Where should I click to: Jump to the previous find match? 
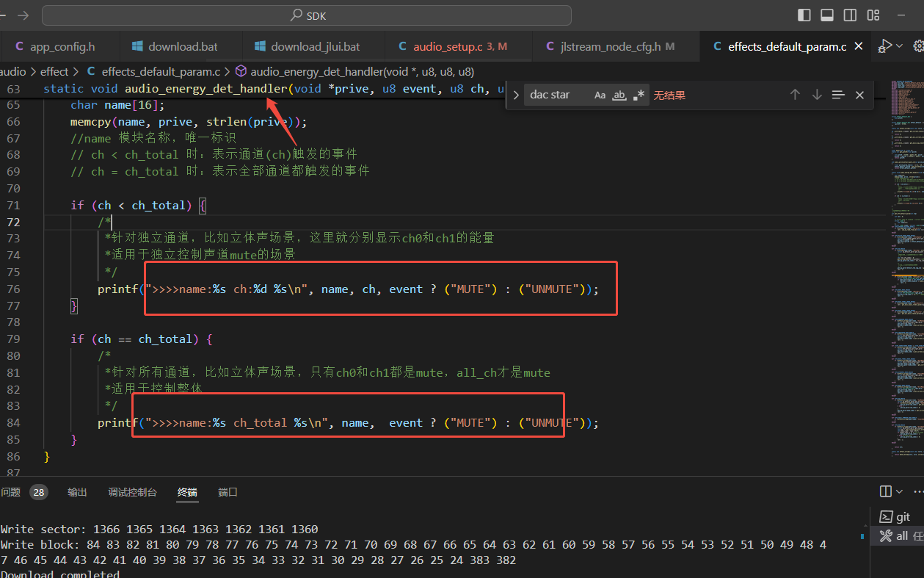click(795, 95)
